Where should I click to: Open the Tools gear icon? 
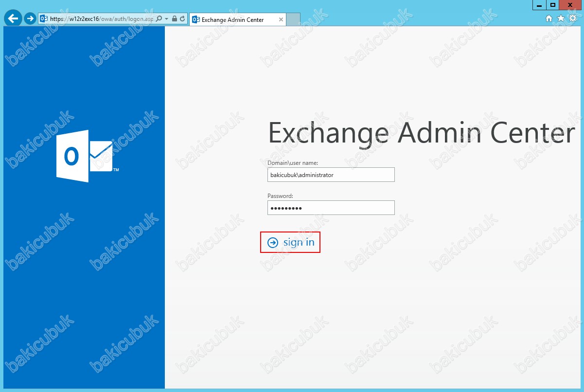(x=572, y=18)
